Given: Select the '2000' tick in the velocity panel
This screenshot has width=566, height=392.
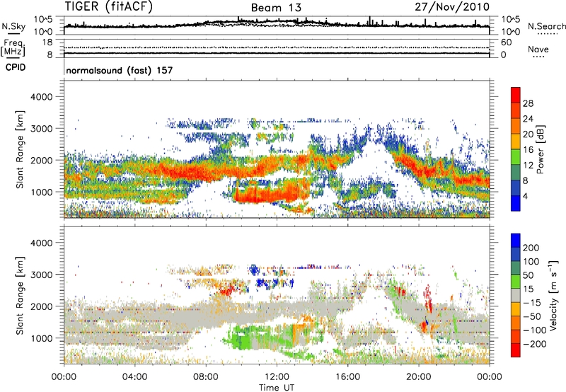Looking at the screenshot, I should 41,306.
